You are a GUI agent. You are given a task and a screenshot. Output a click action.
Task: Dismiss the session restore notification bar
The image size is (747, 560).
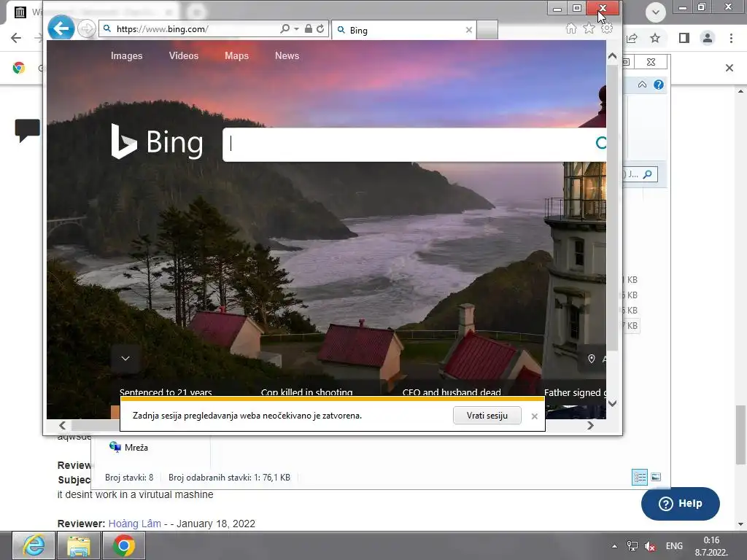coord(535,416)
